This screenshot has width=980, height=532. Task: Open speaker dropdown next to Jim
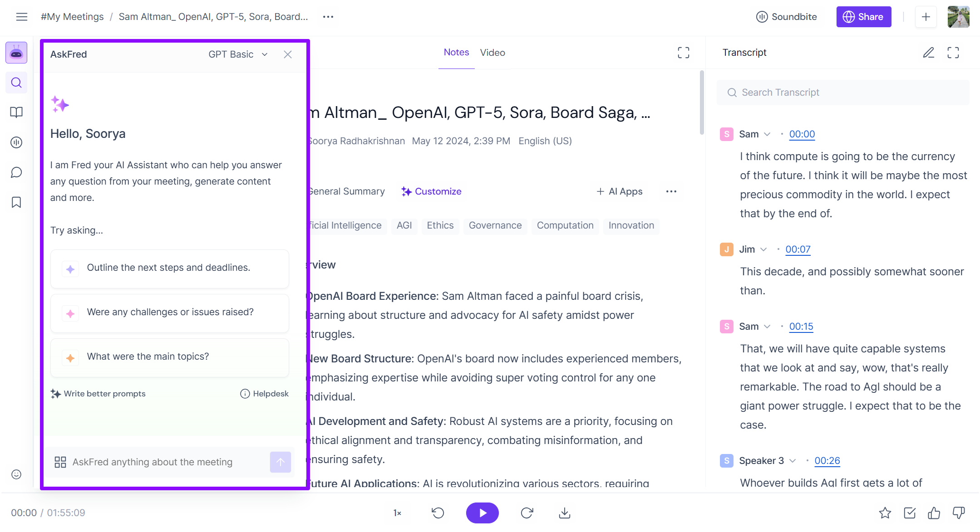click(763, 249)
